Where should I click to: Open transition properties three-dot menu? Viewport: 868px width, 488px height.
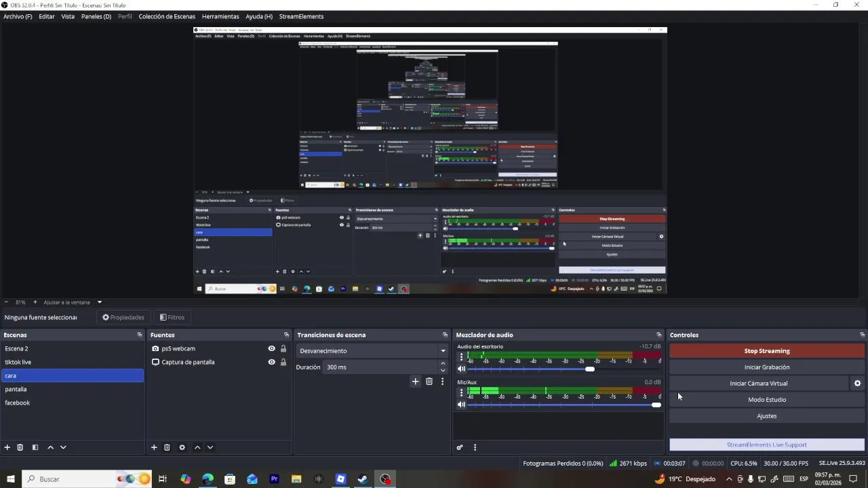point(442,382)
